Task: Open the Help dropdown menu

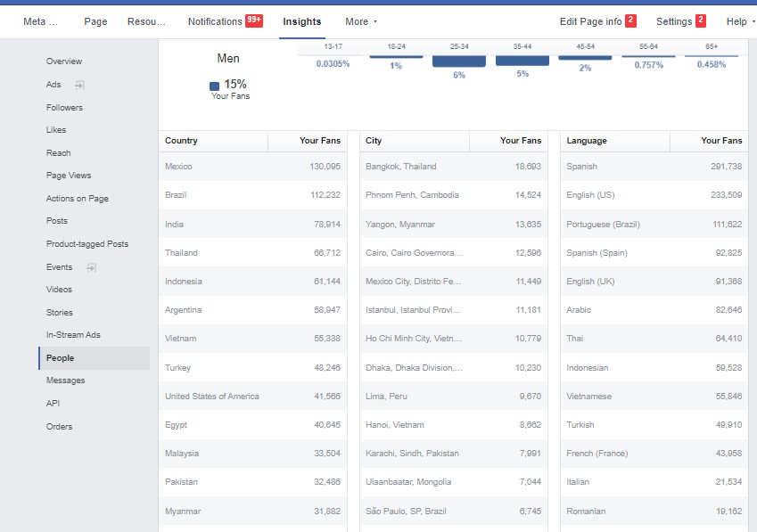Action: click(741, 21)
